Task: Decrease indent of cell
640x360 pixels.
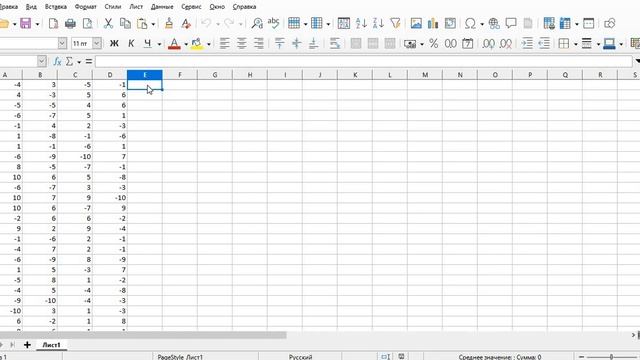Action: click(544, 43)
